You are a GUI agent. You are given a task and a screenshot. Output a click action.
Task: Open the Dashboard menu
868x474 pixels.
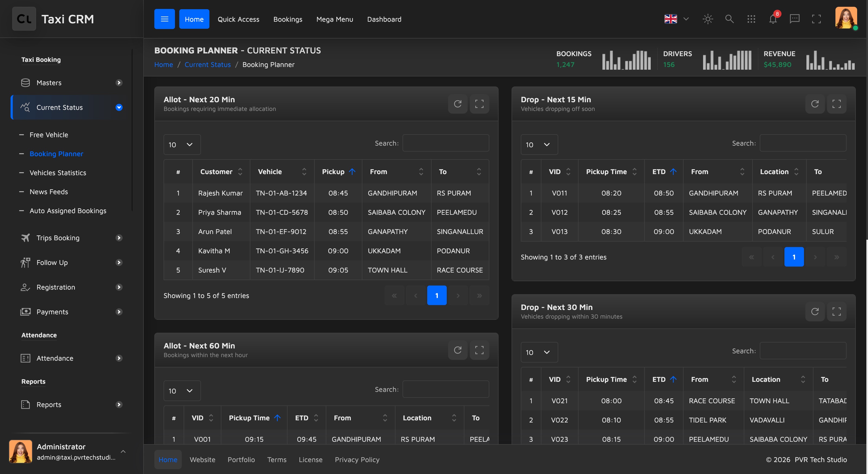click(384, 19)
